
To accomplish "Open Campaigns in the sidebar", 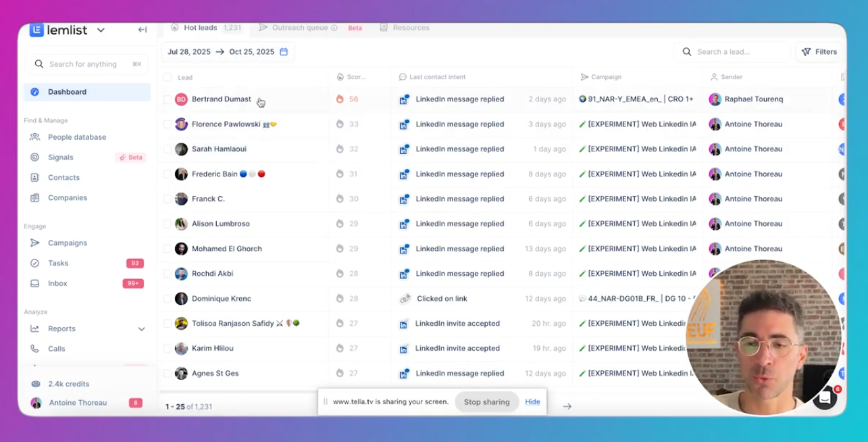I will pos(68,243).
